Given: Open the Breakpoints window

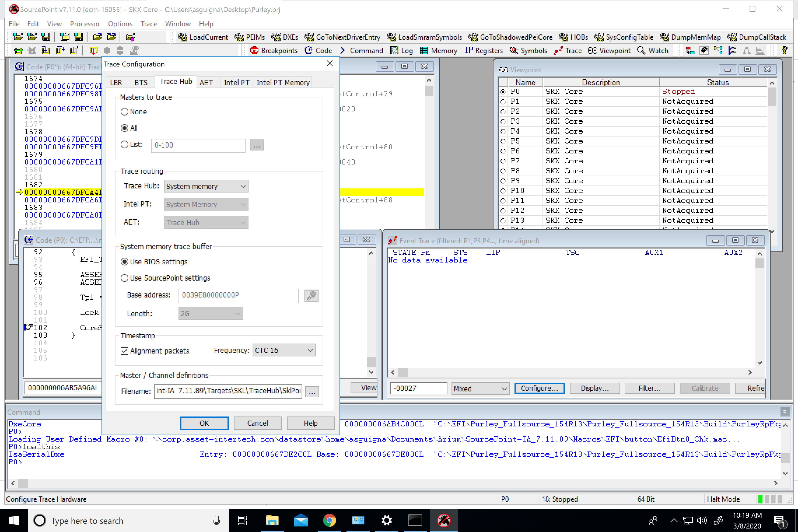Looking at the screenshot, I should 274,50.
